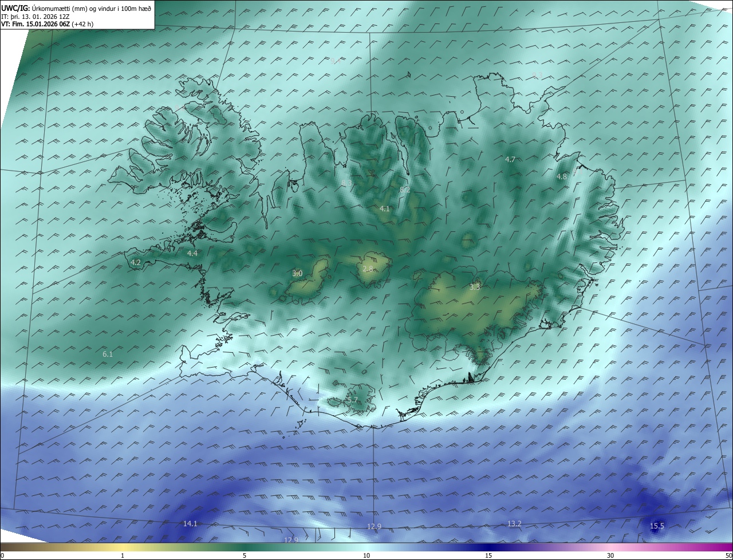Click the 8.3 value label
Viewport: 733px width, 560px height.
pos(346,183)
